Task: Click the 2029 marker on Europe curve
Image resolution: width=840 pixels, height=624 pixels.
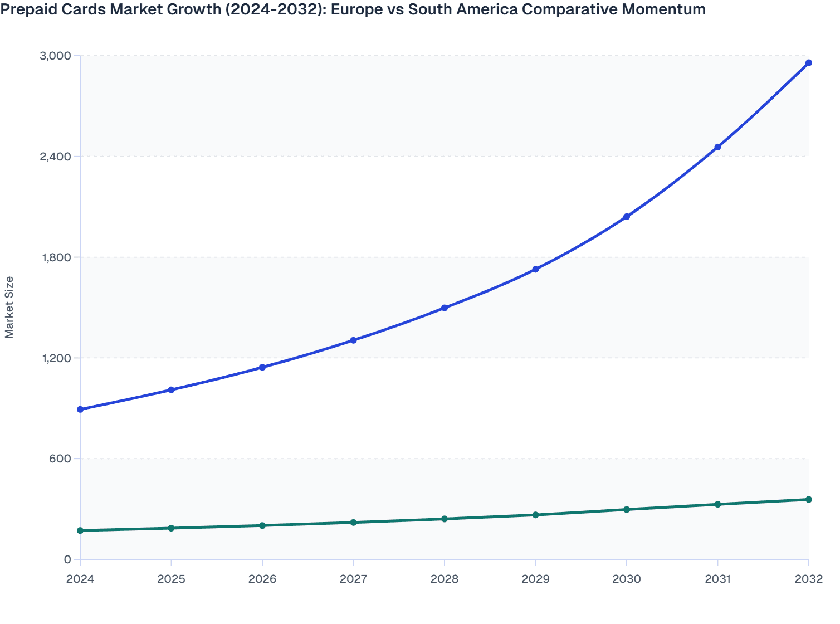Action: (535, 269)
